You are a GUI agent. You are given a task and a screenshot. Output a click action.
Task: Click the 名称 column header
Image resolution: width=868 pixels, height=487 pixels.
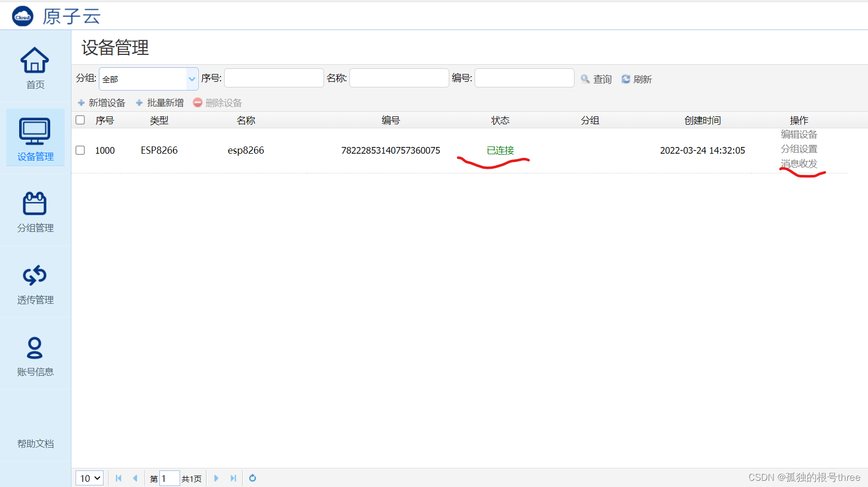pos(246,121)
